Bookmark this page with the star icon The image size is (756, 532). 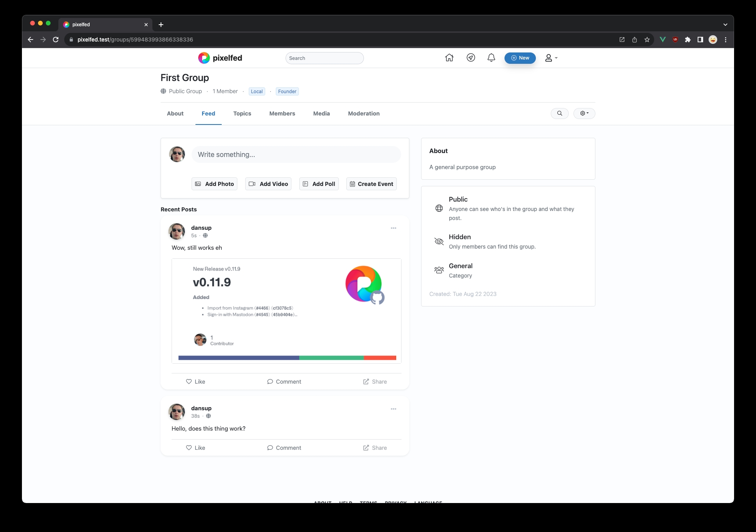pyautogui.click(x=647, y=40)
